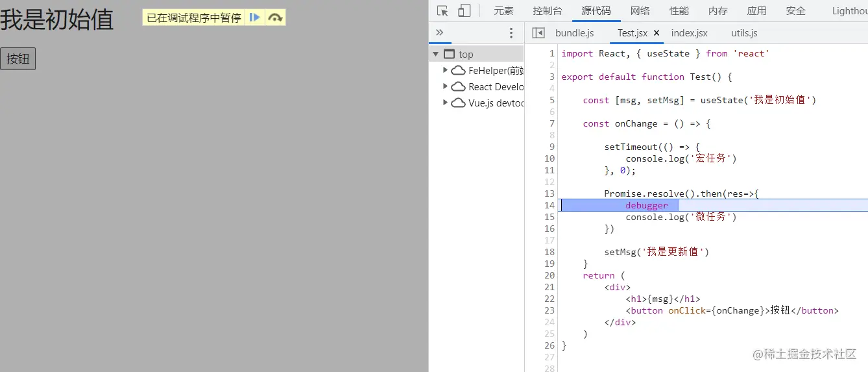Viewport: 868px width, 372px height.
Task: Show more navigator tabs chevron
Action: tap(439, 32)
